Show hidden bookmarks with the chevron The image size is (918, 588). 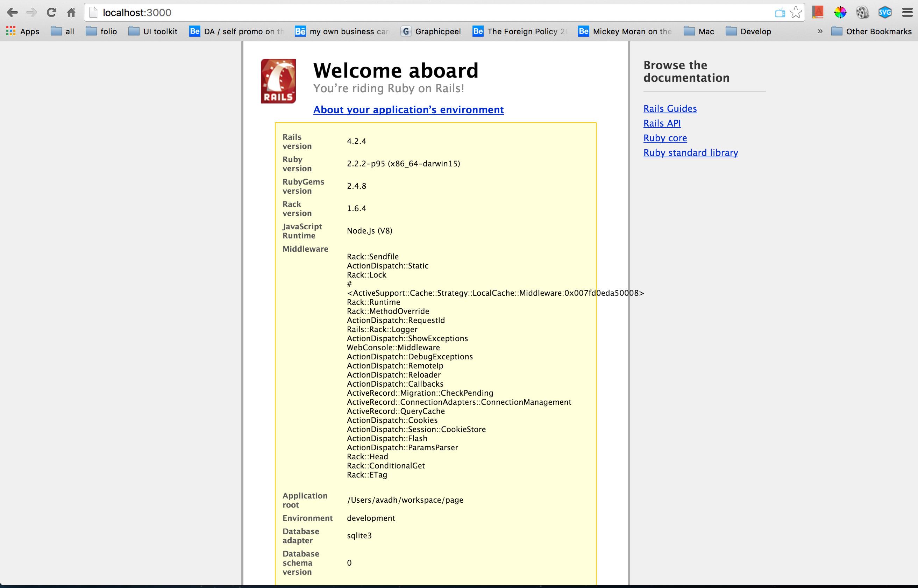(x=820, y=31)
